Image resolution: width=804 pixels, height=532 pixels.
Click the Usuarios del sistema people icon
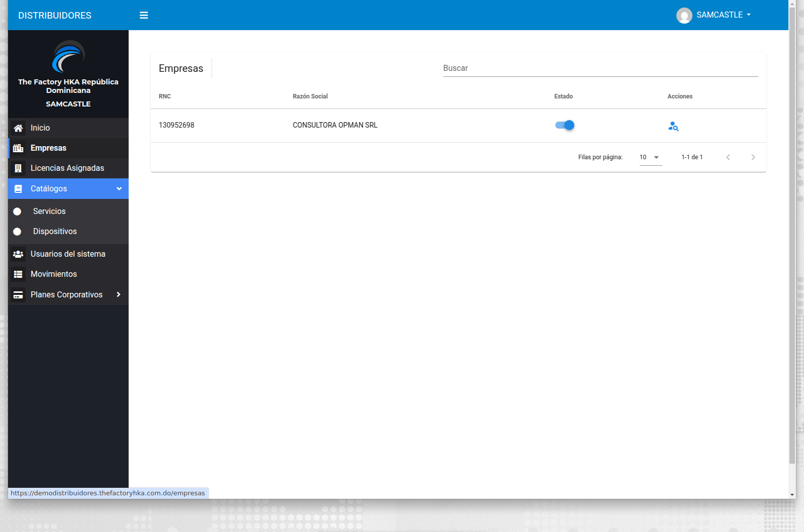18,254
